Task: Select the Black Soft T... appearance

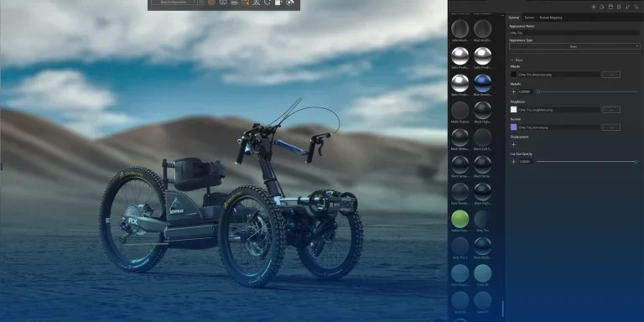Action: (483, 138)
